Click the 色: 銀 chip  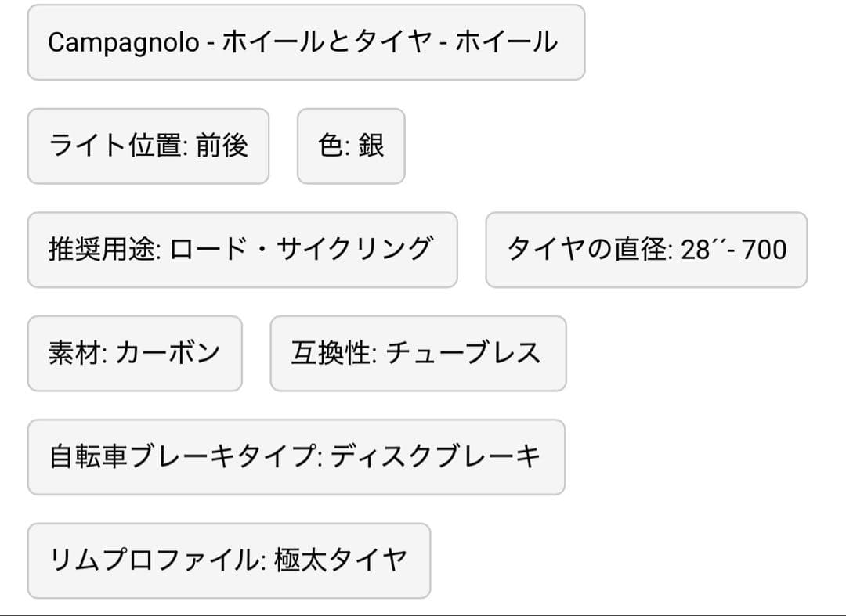[351, 146]
